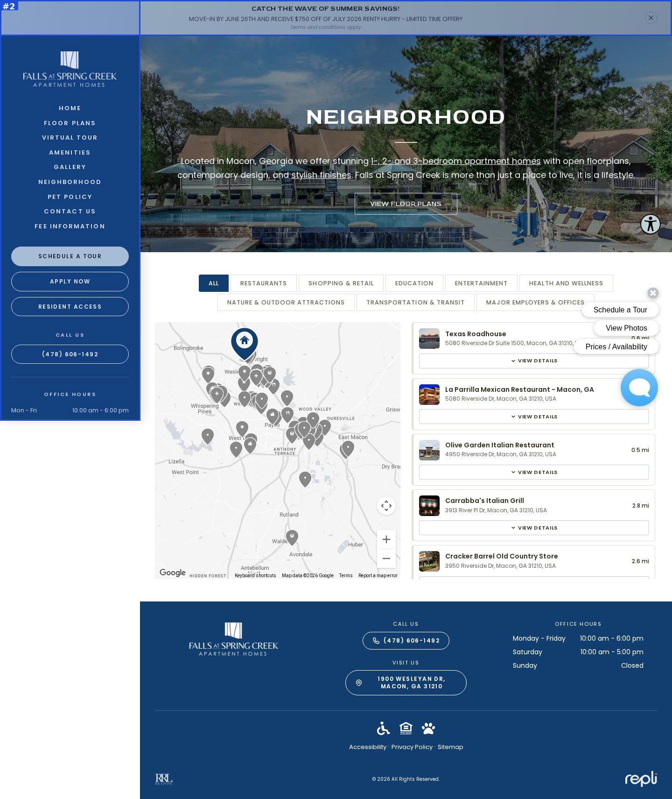Expand View Details for Olive Garden
672x799 pixels.
coord(534,472)
